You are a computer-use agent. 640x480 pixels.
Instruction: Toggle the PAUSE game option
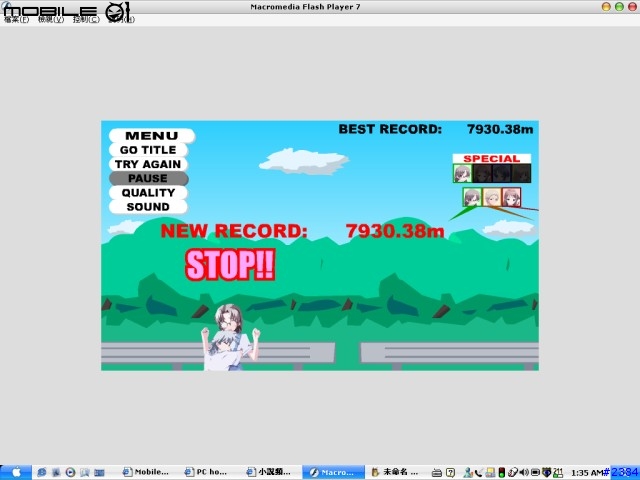148,178
